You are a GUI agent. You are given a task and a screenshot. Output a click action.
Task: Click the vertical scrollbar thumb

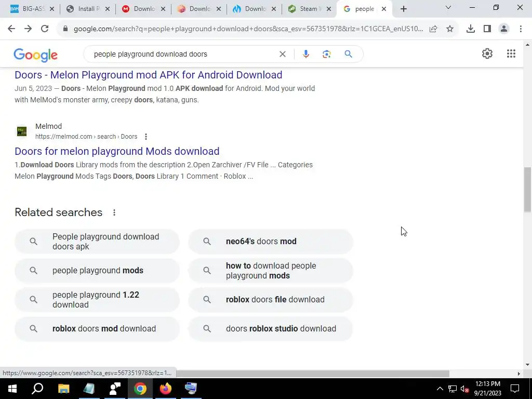click(x=527, y=190)
